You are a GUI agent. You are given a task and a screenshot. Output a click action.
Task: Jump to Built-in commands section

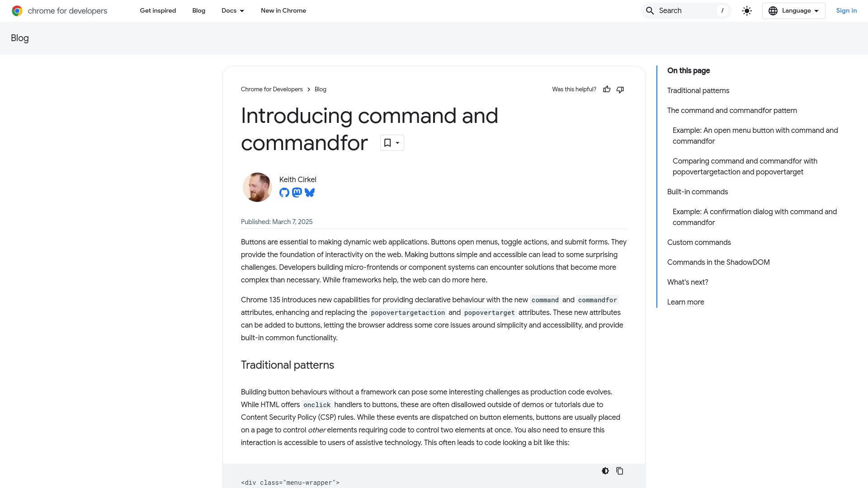pos(698,192)
